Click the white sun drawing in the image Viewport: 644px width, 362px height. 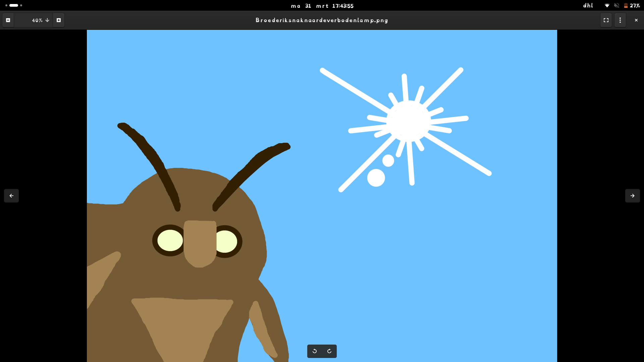(408, 121)
